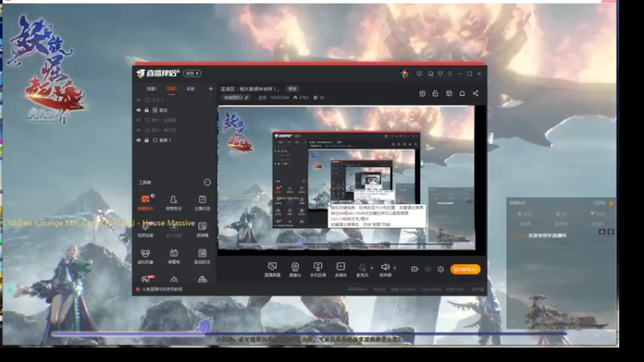Image resolution: width=644 pixels, height=362 pixels.
Task: Toggle visibility of the fourth 图片 source
Action: pyautogui.click(x=138, y=130)
